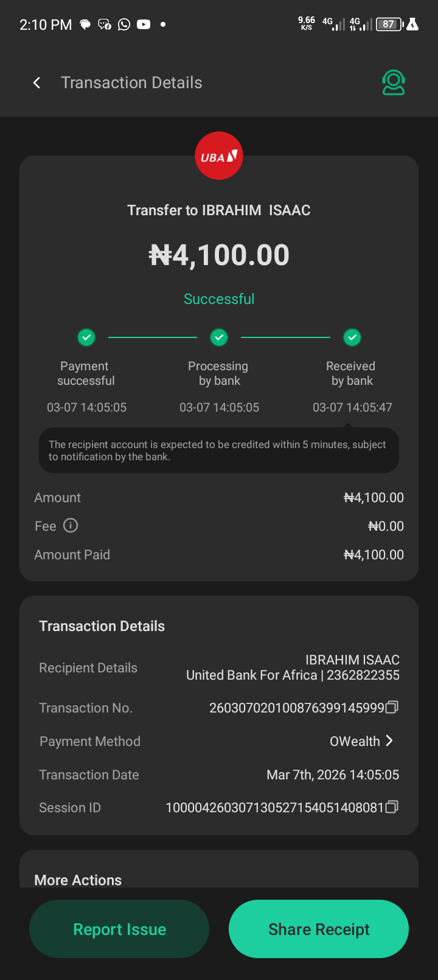438x980 pixels.
Task: Tap the Processing by bank checkmark
Action: [219, 337]
